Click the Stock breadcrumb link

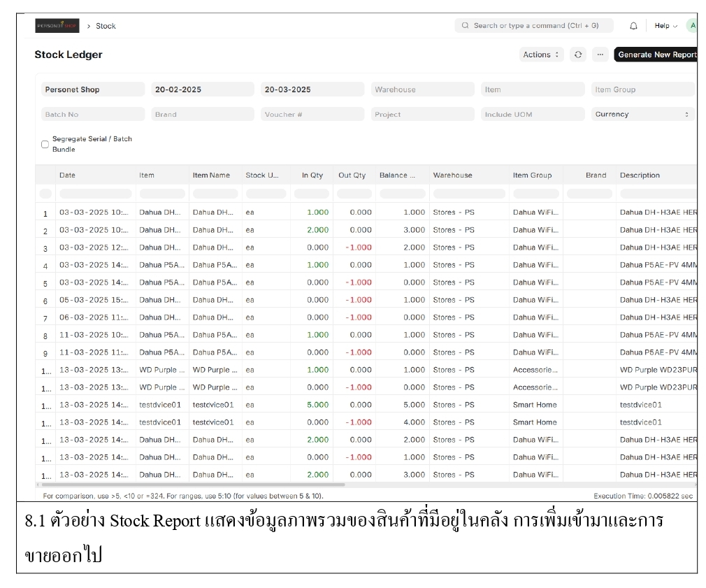pyautogui.click(x=106, y=26)
